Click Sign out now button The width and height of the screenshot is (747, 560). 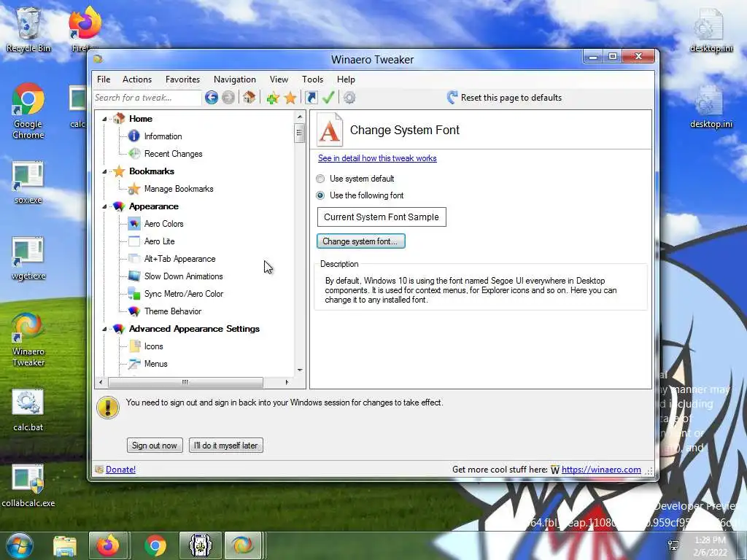(x=155, y=446)
